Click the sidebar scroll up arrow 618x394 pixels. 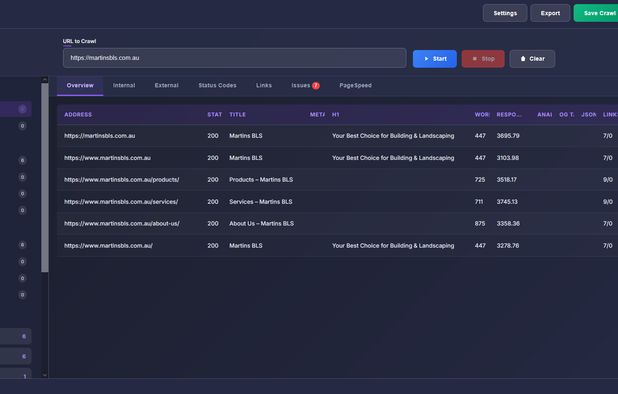coord(45,80)
